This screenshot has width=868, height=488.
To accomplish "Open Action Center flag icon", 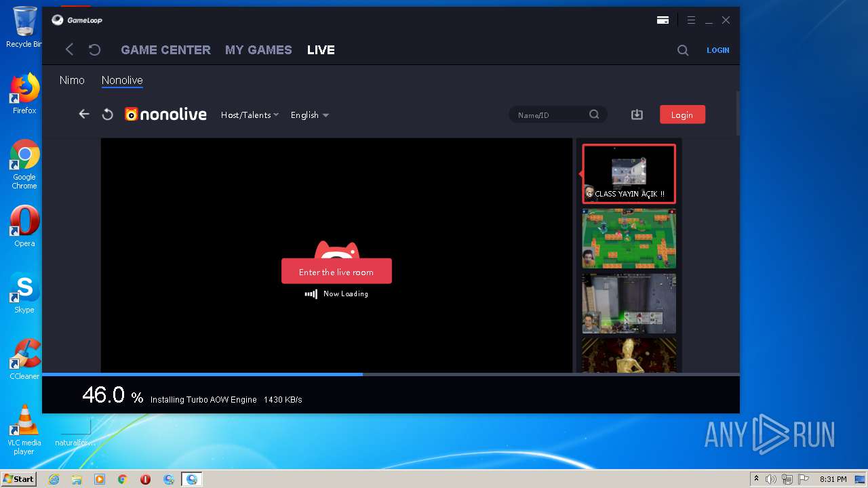I will pos(804,479).
